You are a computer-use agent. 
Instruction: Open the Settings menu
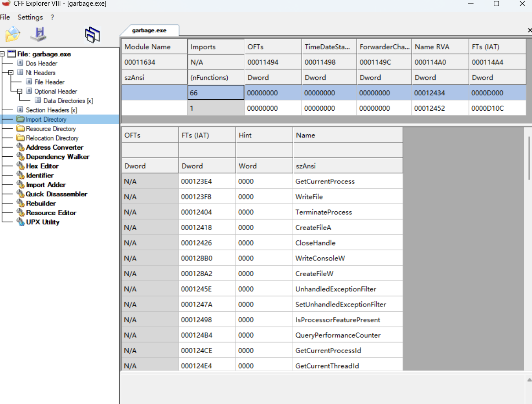[x=30, y=17]
